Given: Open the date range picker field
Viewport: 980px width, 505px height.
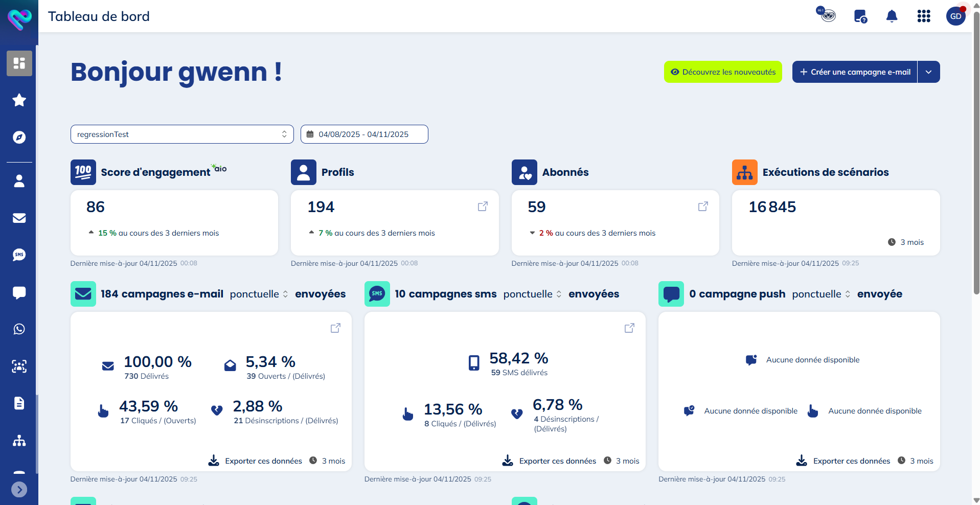Looking at the screenshot, I should (364, 134).
